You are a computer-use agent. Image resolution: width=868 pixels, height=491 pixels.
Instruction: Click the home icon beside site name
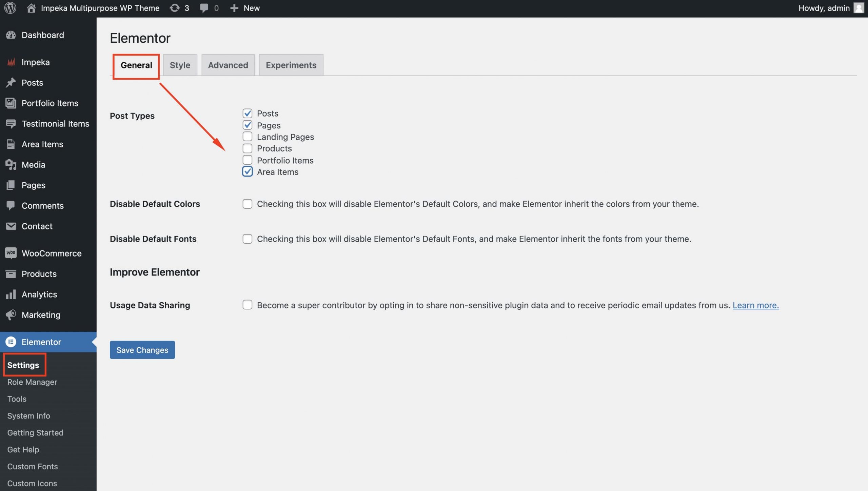pyautogui.click(x=31, y=8)
